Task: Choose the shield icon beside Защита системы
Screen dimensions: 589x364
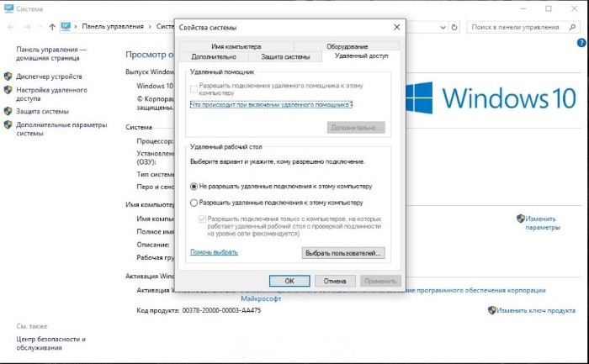Action: click(8, 111)
